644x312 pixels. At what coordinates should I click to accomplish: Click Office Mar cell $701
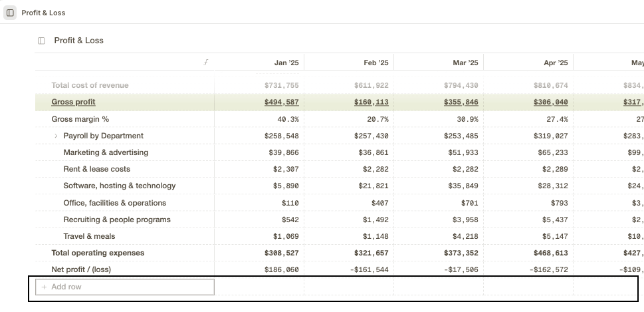click(470, 203)
